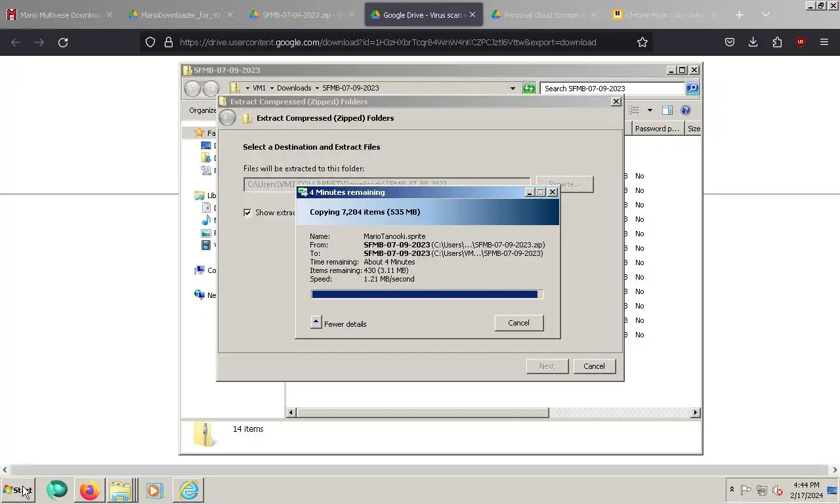Open the Firefox extensions icon
840x504 pixels.
point(777,42)
